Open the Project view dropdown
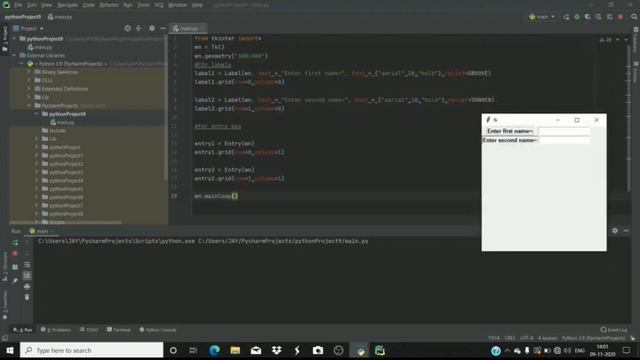640x360 pixels. [x=29, y=29]
